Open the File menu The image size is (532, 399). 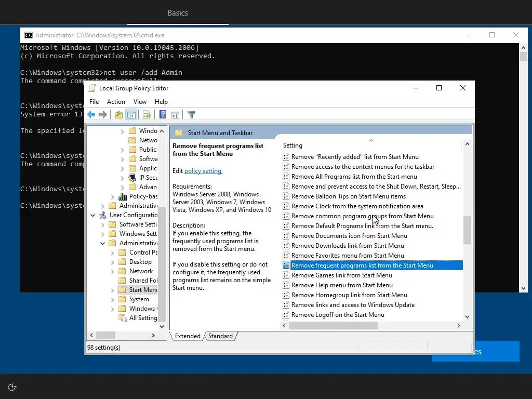[94, 102]
